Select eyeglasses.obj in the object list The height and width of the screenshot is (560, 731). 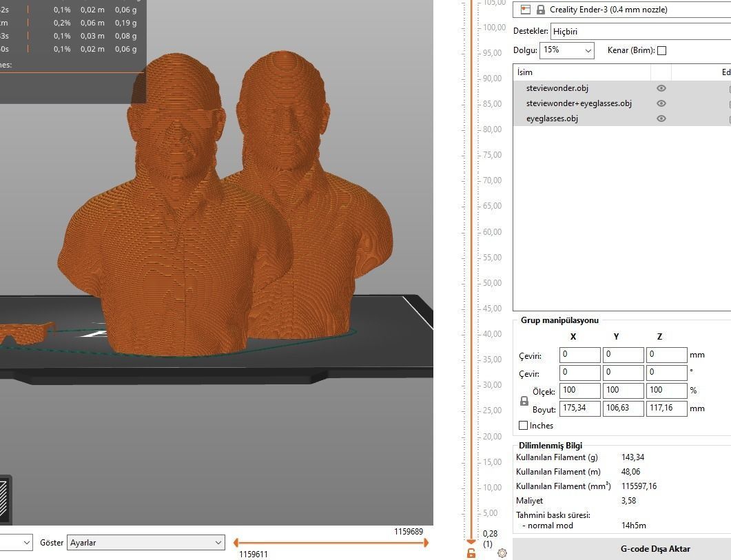(x=552, y=118)
